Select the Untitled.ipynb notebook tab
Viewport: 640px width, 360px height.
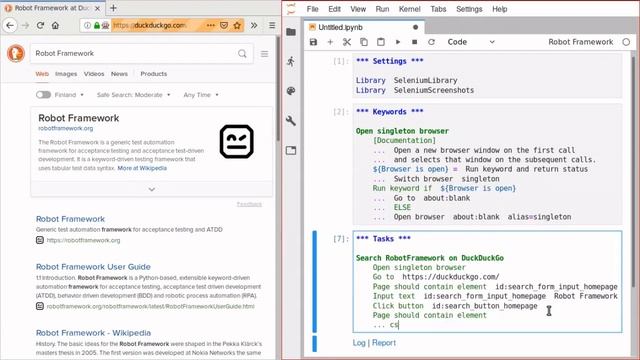tap(364, 27)
